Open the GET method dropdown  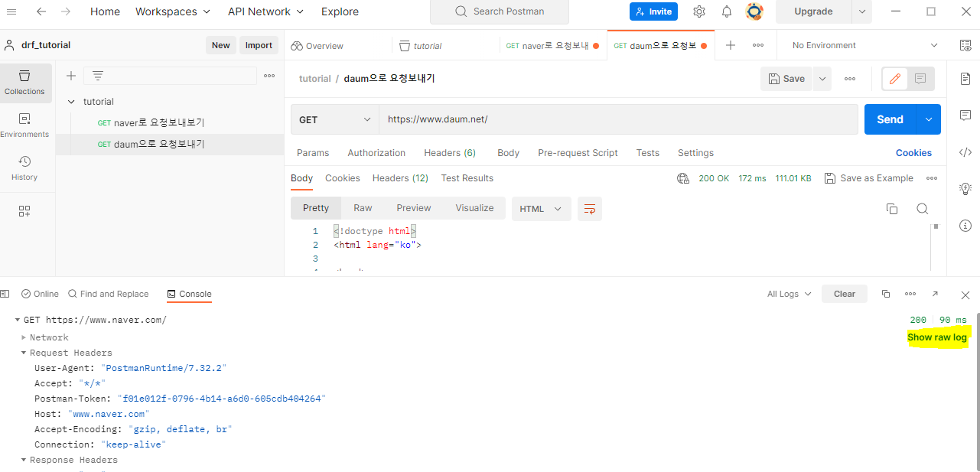[335, 119]
